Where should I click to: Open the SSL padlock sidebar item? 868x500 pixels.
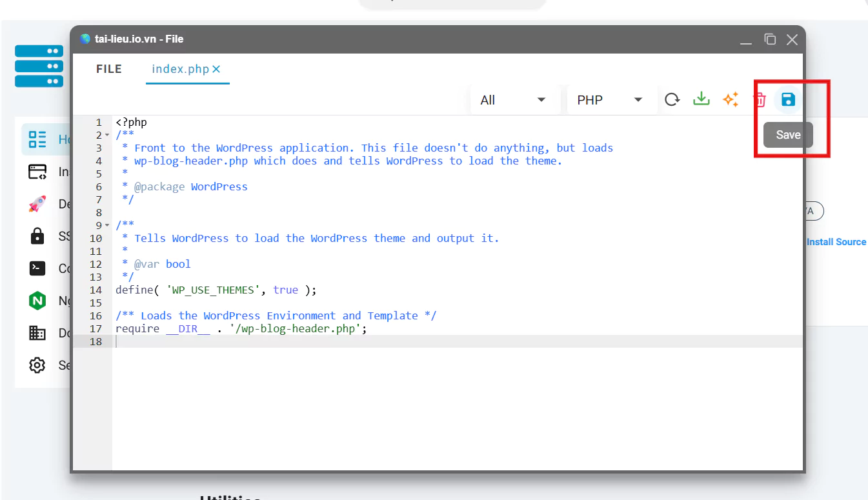[37, 236]
